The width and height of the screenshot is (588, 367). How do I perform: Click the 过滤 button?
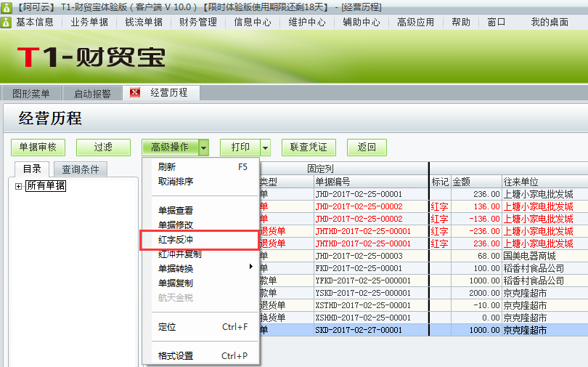pyautogui.click(x=103, y=147)
